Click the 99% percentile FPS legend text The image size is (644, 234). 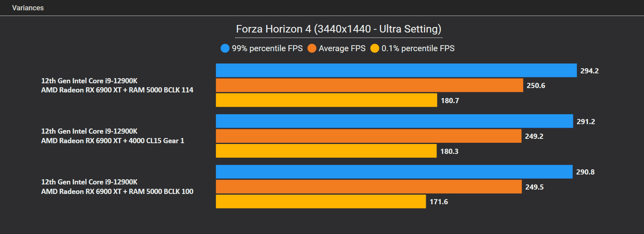point(267,48)
